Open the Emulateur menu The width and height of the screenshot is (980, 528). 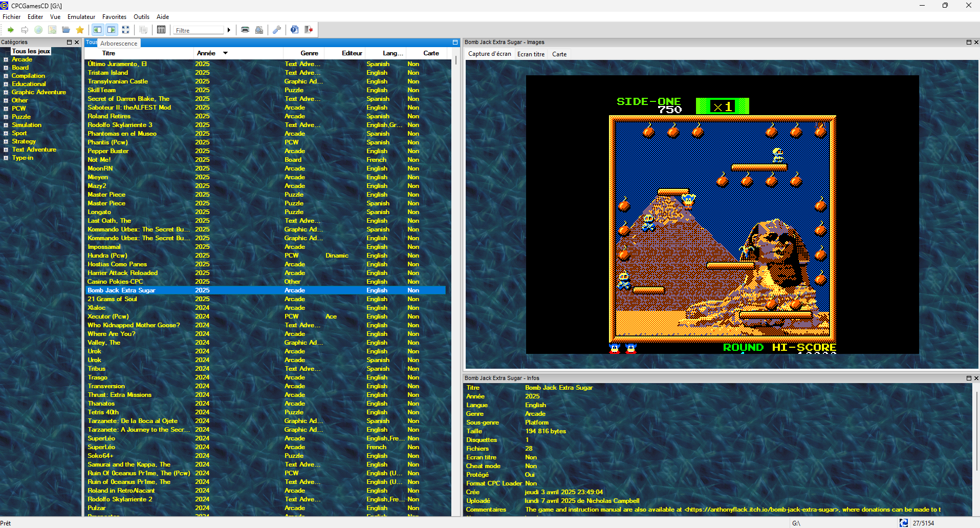[81, 17]
